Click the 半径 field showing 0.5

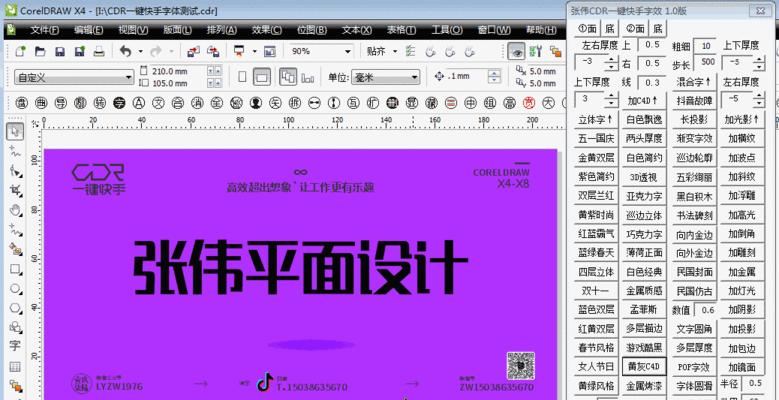pos(753,384)
